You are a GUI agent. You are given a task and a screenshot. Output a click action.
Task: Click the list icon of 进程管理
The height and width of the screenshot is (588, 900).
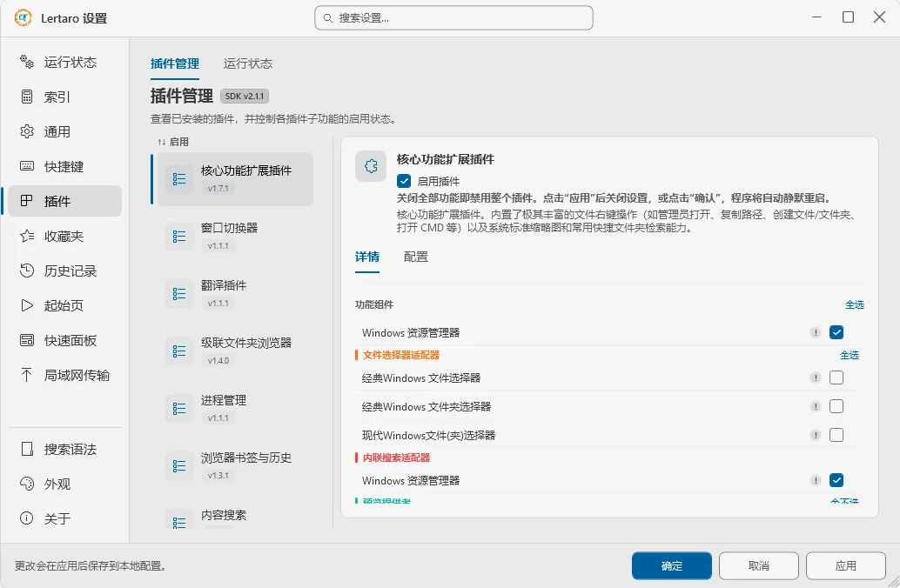pyautogui.click(x=179, y=409)
